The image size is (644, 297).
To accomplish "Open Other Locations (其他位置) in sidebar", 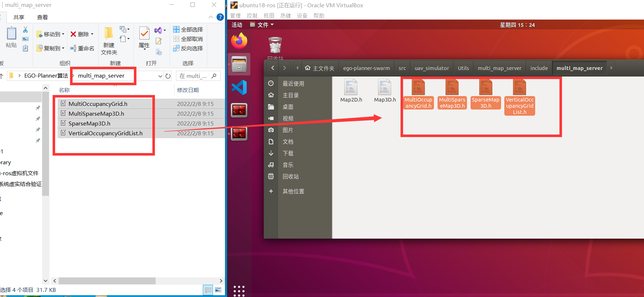I will (x=293, y=191).
